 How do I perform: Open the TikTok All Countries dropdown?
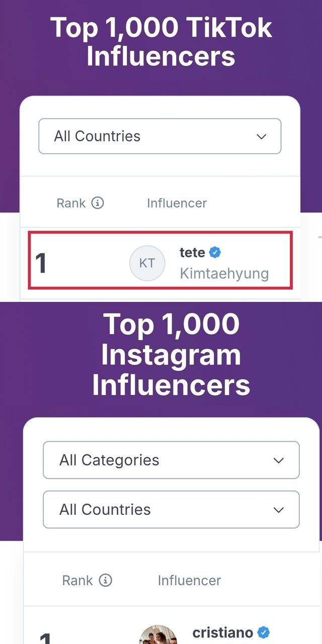pos(160,136)
